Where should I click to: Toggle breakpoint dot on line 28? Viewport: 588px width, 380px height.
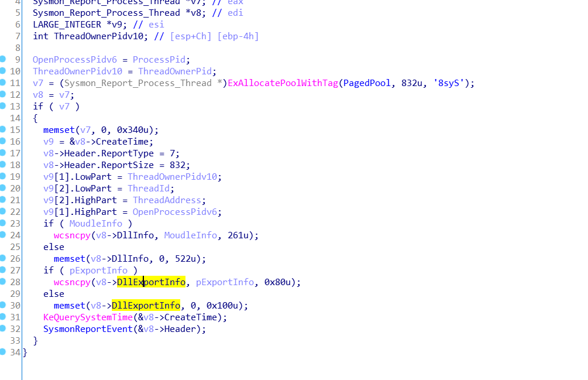[2, 281]
